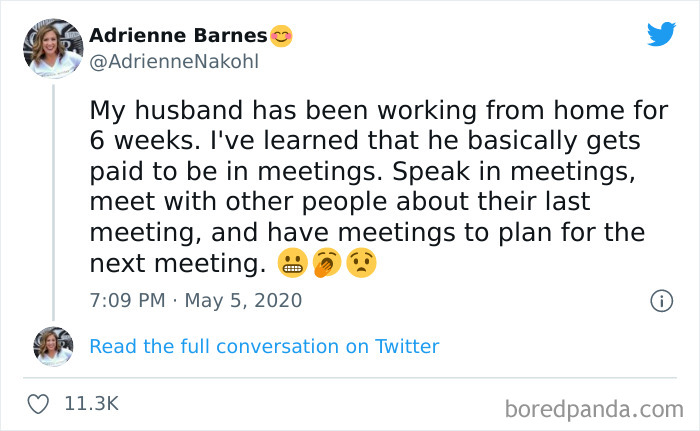Visit the @AdrienneNakohl handle
Viewport: 700px width, 431px height.
click(x=174, y=62)
